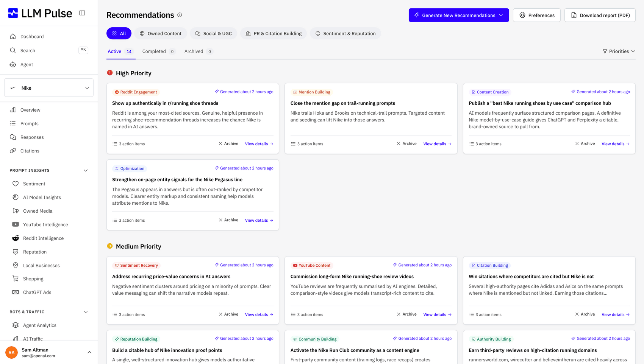Image resolution: width=644 pixels, height=364 pixels.
Task: Collapse the Bots & Traffic section
Action: 86,312
